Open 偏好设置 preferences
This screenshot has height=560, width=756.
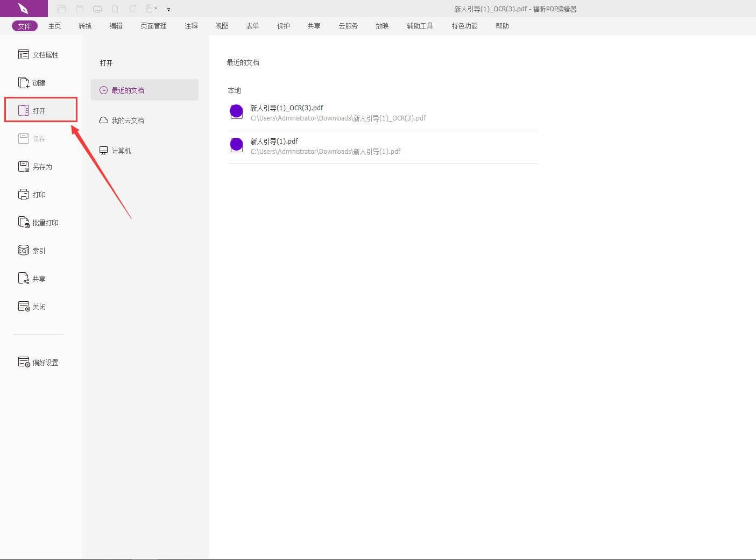pos(39,363)
